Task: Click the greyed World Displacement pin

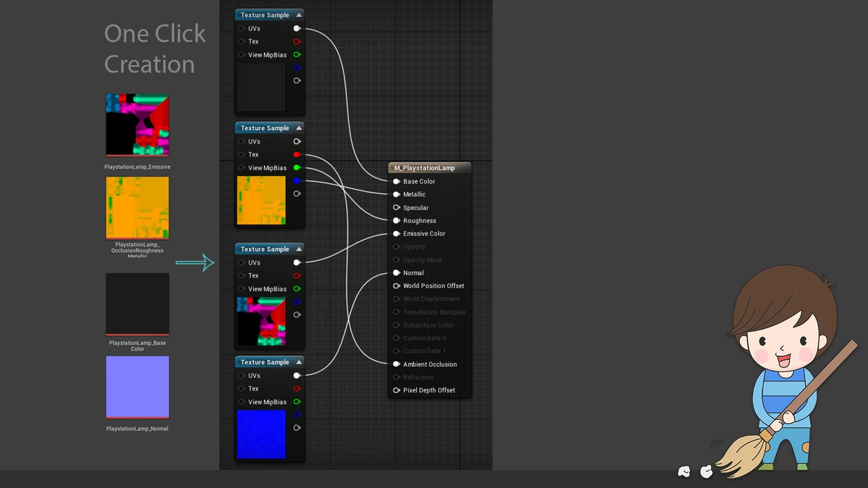Action: (x=397, y=299)
